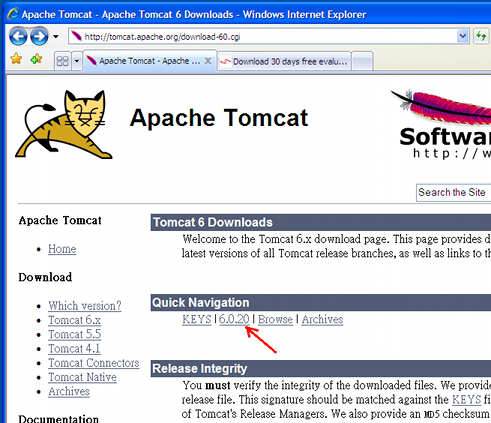Open the Tomcat 6.x download link

coord(74,320)
